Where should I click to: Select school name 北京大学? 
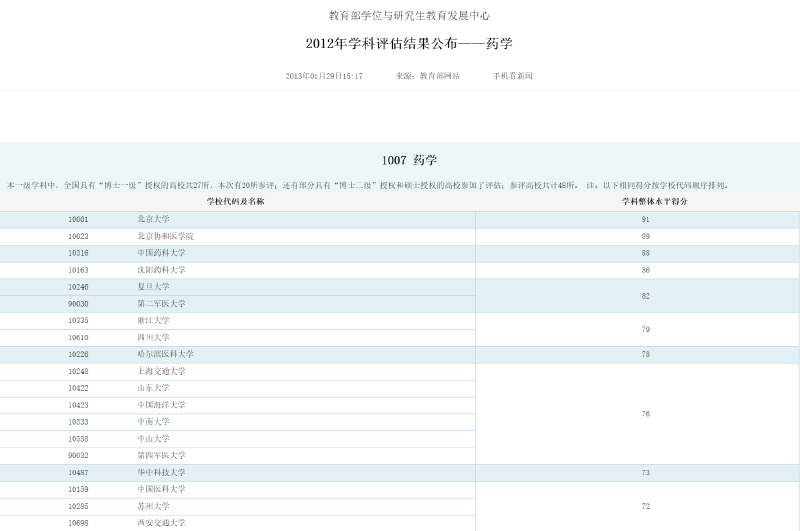[x=153, y=219]
